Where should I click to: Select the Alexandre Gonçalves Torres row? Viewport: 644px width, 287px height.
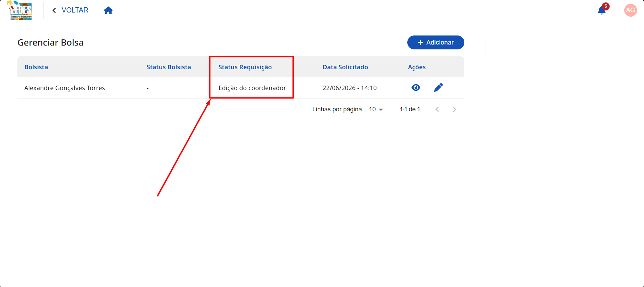[x=241, y=88]
